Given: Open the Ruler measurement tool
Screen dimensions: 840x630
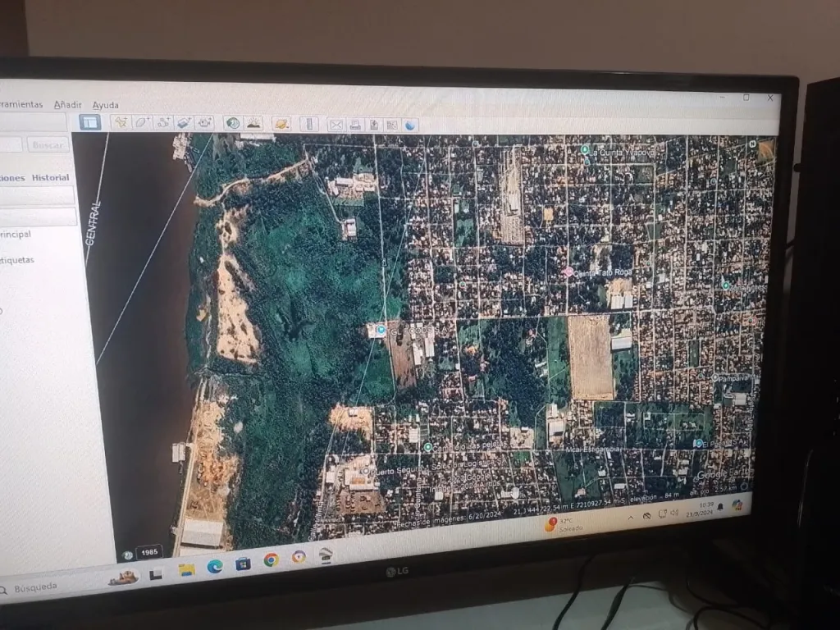Looking at the screenshot, I should coord(309,125).
